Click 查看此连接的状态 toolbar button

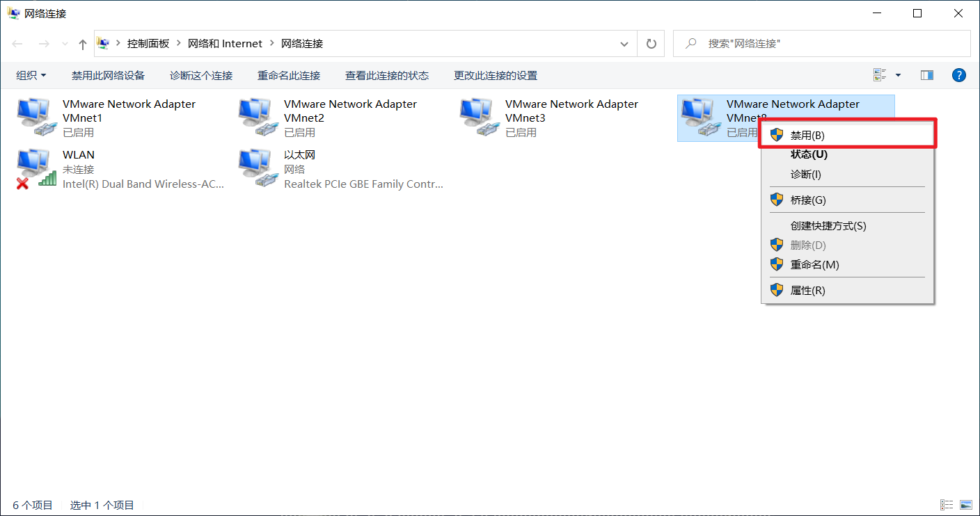click(387, 75)
